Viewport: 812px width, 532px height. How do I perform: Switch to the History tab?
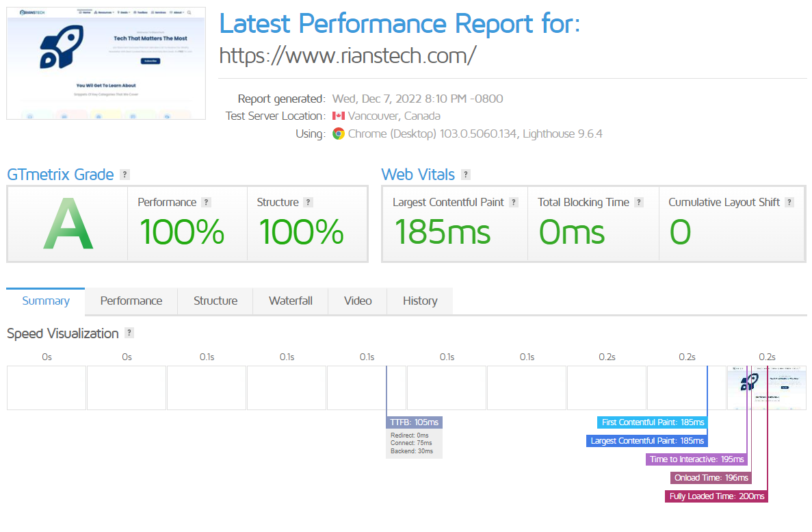pyautogui.click(x=420, y=301)
